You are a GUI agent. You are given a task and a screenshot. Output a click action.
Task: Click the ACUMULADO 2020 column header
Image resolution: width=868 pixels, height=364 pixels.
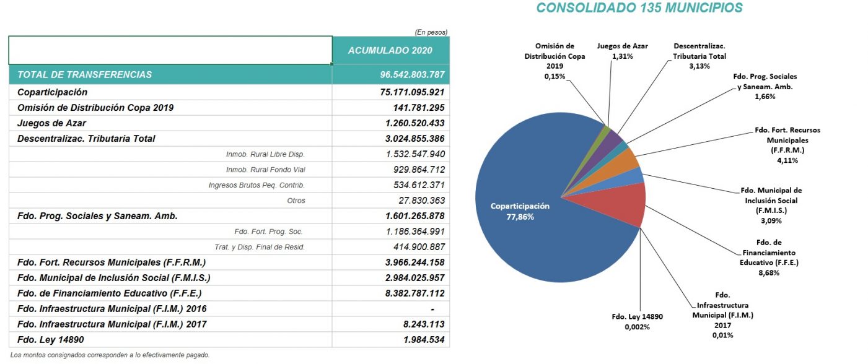coord(390,50)
